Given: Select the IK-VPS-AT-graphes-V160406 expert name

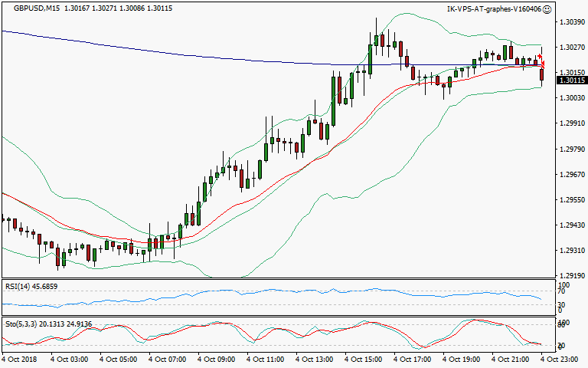Looking at the screenshot, I should (x=494, y=9).
